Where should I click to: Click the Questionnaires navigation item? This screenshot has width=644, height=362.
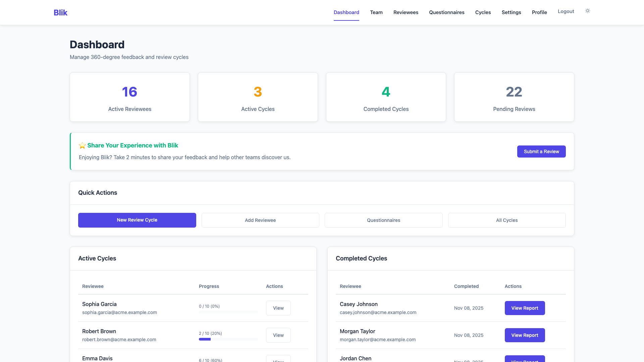coord(446,12)
